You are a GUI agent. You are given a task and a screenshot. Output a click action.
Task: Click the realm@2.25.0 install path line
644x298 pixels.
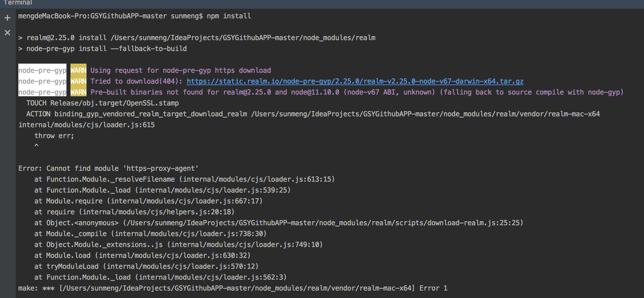coord(197,38)
